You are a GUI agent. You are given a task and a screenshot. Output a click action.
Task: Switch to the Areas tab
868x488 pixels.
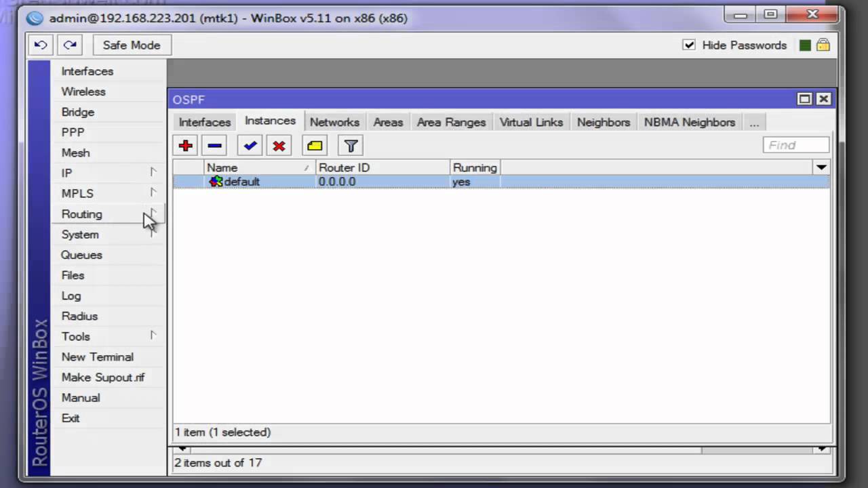[388, 123]
